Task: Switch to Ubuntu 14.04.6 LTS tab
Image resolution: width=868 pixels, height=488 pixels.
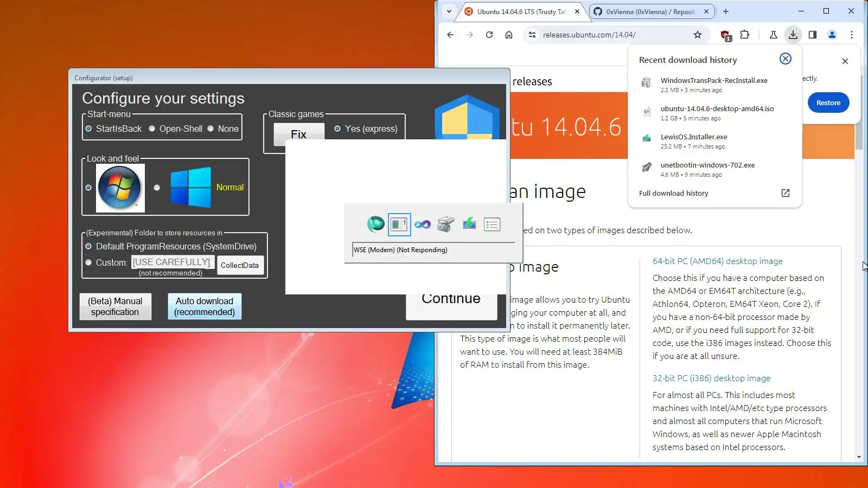Action: (521, 11)
